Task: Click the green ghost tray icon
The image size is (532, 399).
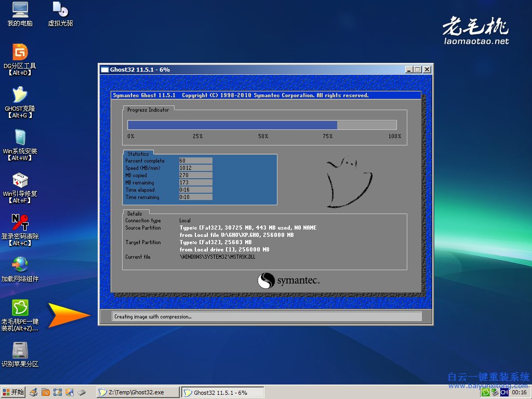Action: tap(485, 393)
